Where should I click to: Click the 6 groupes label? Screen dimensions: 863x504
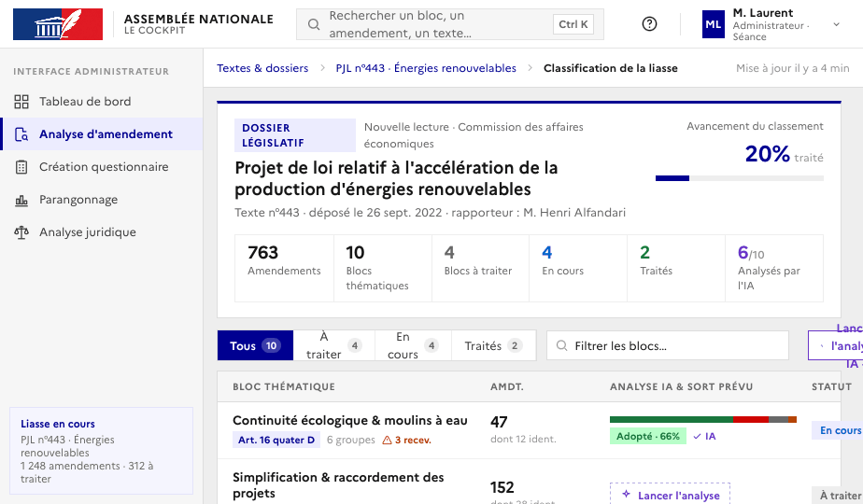coord(351,441)
